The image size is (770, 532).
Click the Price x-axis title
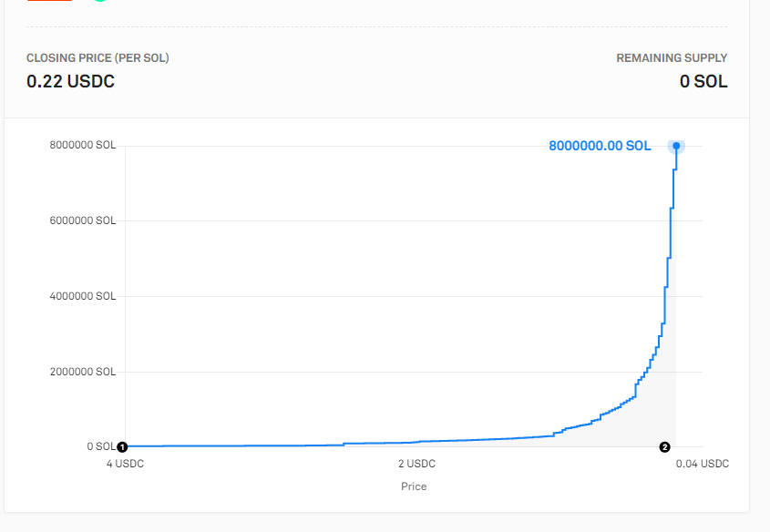tap(414, 486)
